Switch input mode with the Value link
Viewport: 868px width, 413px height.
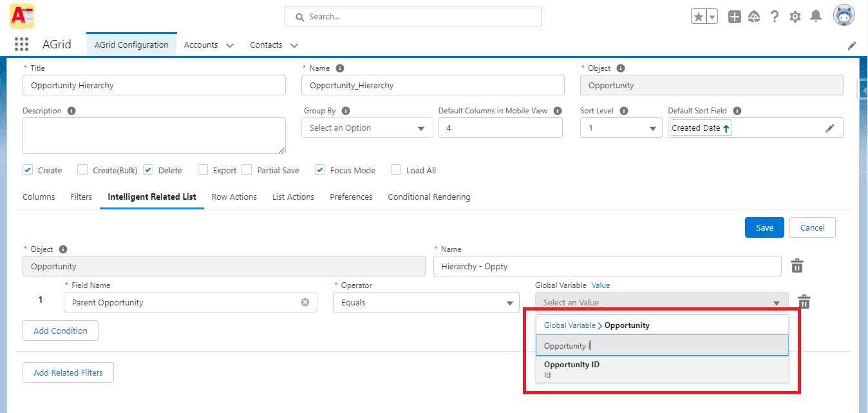[601, 285]
